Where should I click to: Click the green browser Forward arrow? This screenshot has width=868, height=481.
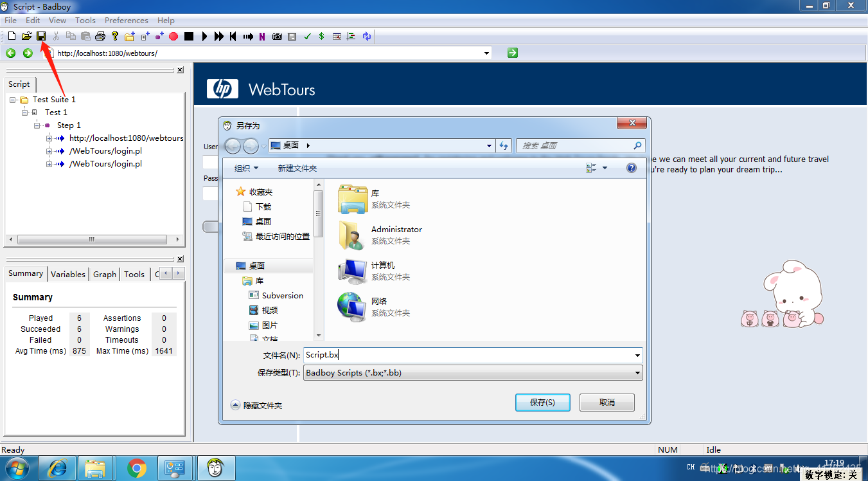(x=28, y=53)
